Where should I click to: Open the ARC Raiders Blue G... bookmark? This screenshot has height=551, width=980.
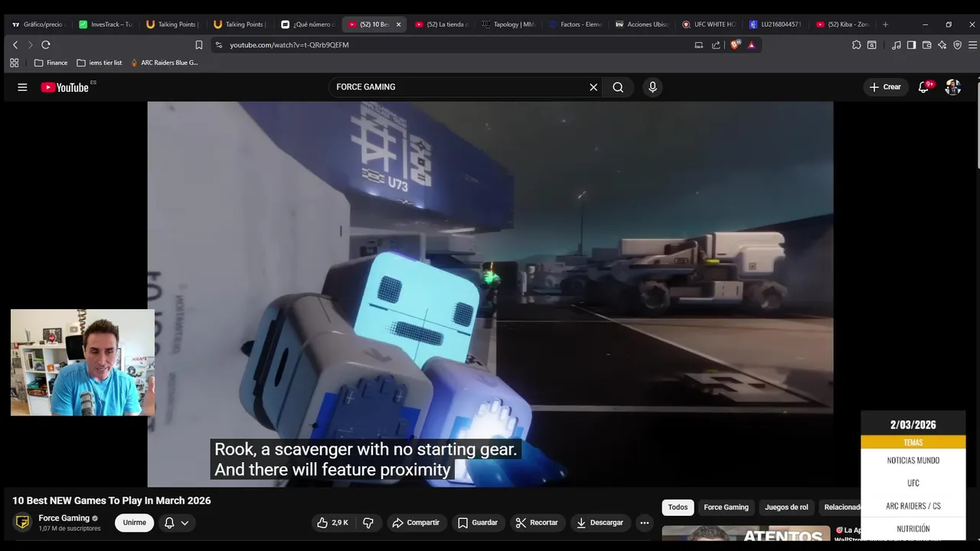[165, 63]
